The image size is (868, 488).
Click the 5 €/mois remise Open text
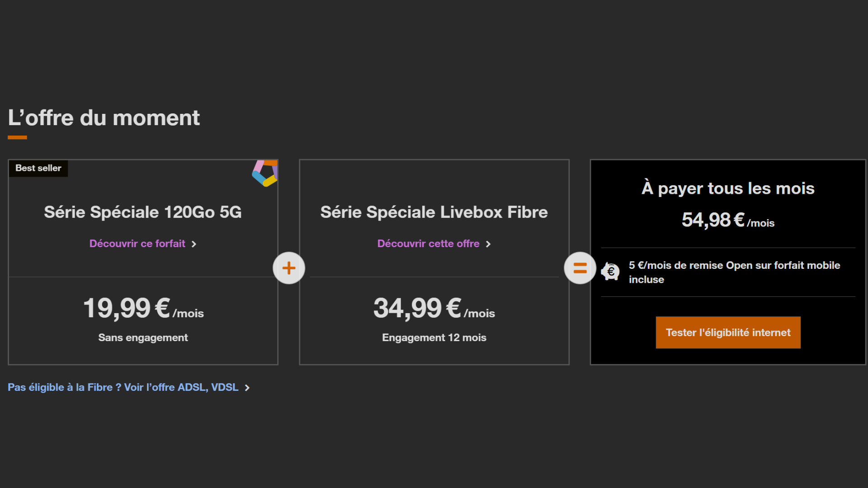(x=734, y=272)
